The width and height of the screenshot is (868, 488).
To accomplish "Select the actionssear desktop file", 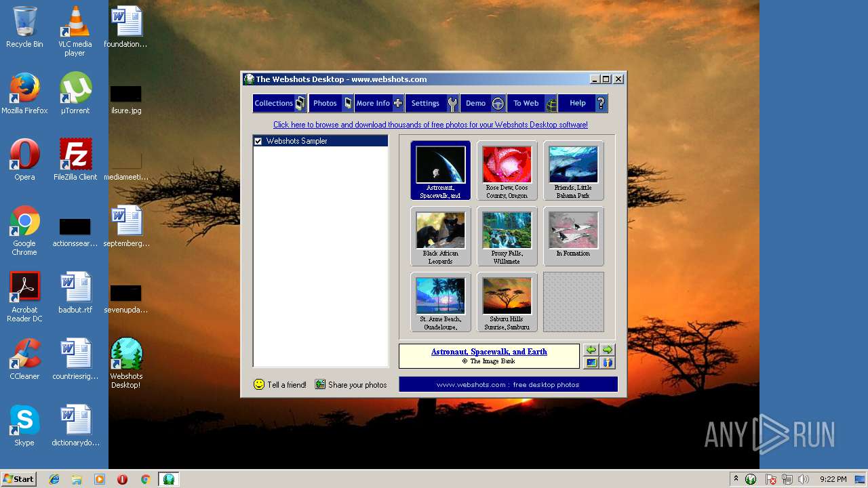I will coord(75,232).
